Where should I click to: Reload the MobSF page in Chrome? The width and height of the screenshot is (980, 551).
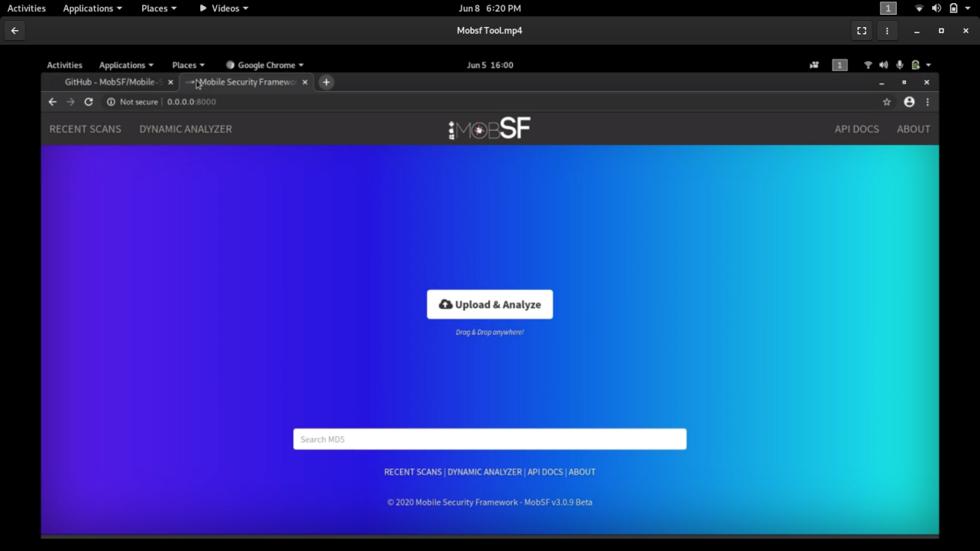tap(89, 102)
